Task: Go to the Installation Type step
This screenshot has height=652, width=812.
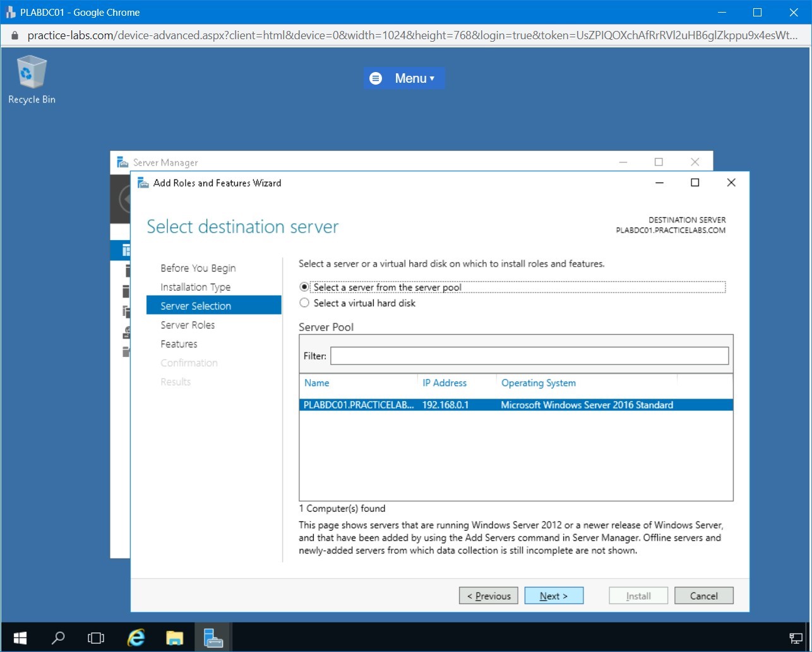Action: click(x=196, y=287)
